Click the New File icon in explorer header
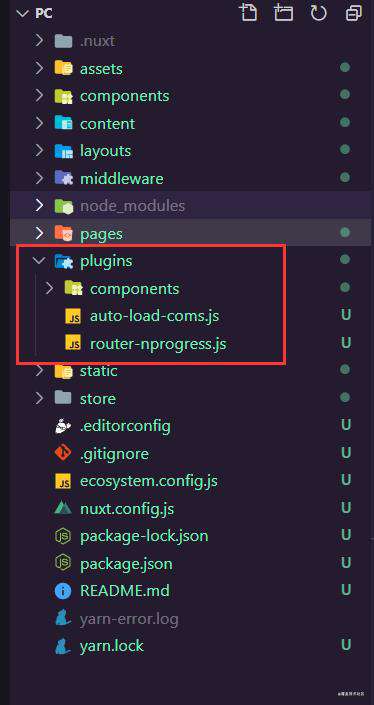 tap(248, 13)
